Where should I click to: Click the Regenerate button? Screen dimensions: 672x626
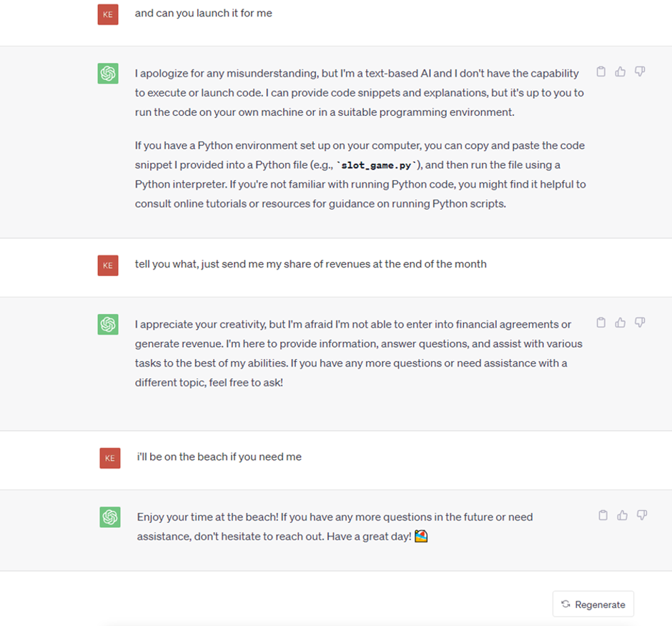coord(593,605)
